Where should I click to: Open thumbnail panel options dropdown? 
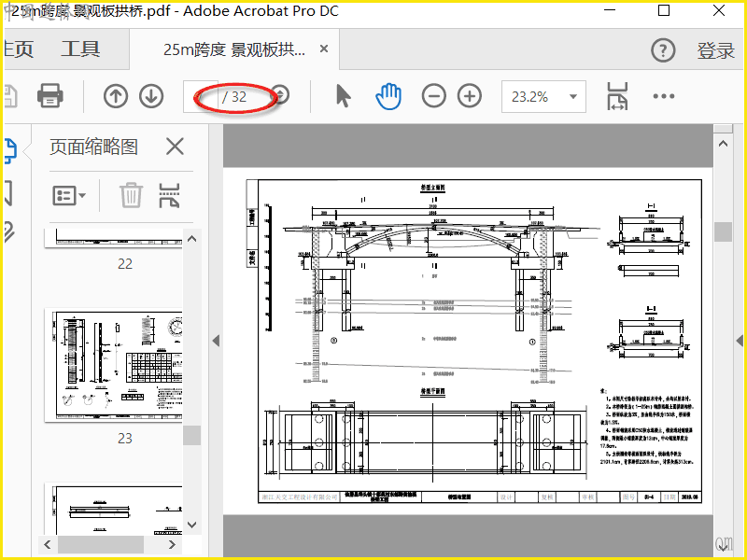(69, 195)
